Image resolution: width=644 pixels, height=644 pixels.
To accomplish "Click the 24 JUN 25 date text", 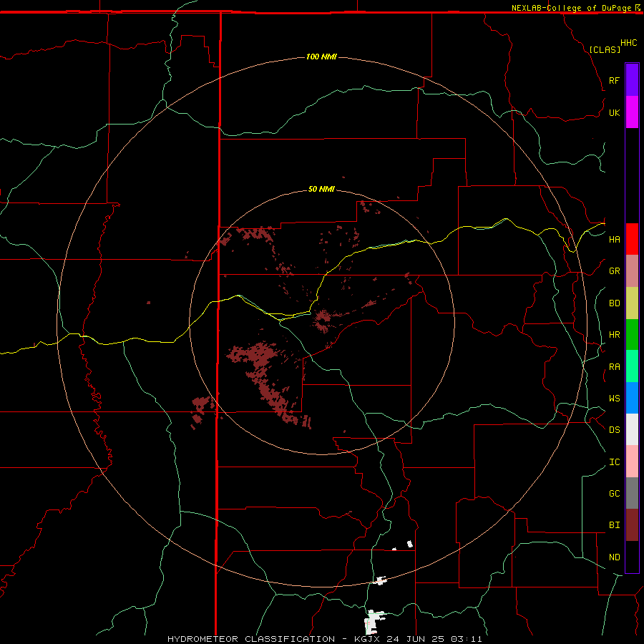I will (416, 639).
